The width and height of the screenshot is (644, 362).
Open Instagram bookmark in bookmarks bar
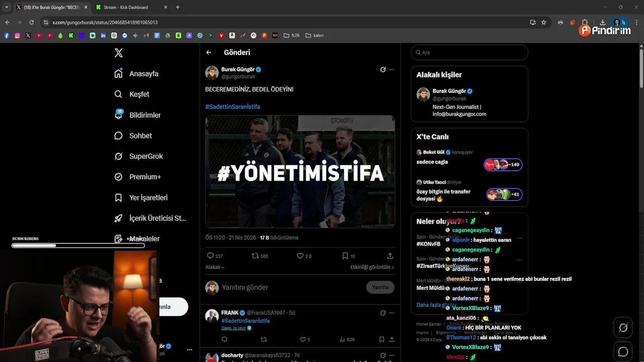pyautogui.click(x=17, y=36)
